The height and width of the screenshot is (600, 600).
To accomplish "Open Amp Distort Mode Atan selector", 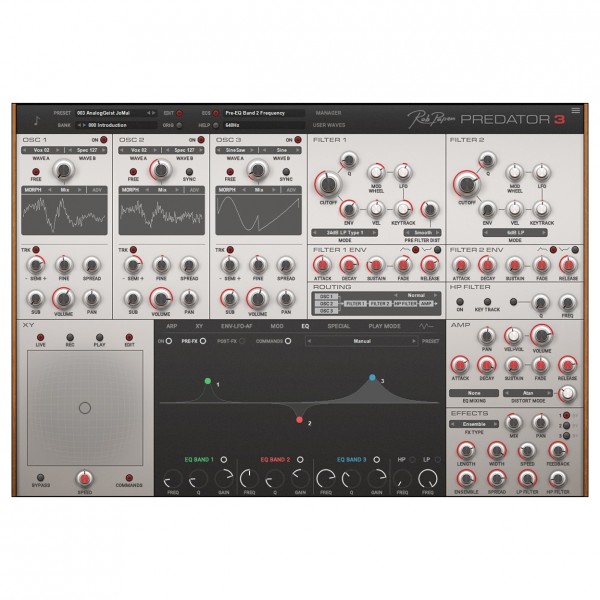I will coord(528,393).
